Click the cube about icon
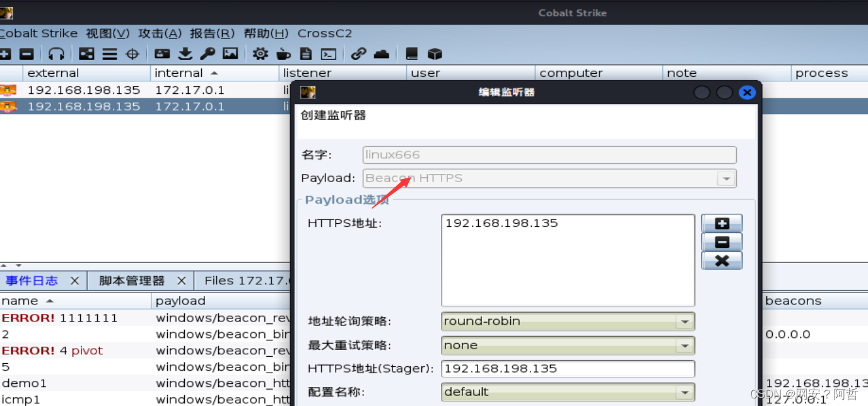The width and height of the screenshot is (868, 406). tap(435, 54)
